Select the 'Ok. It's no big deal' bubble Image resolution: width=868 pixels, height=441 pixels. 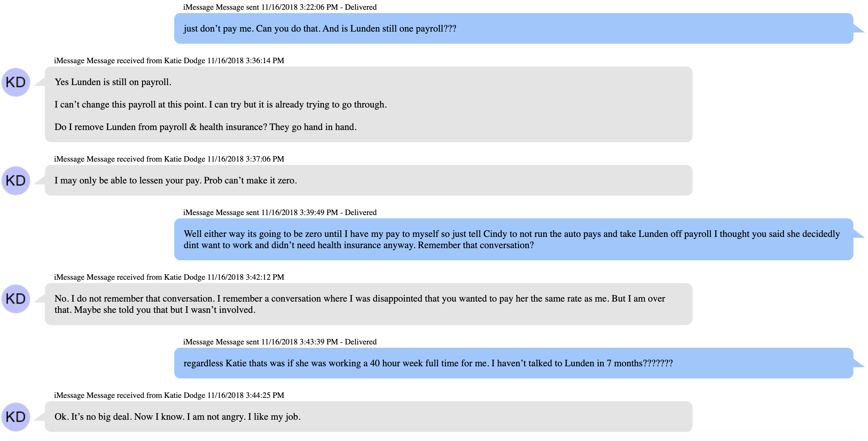coord(369,417)
